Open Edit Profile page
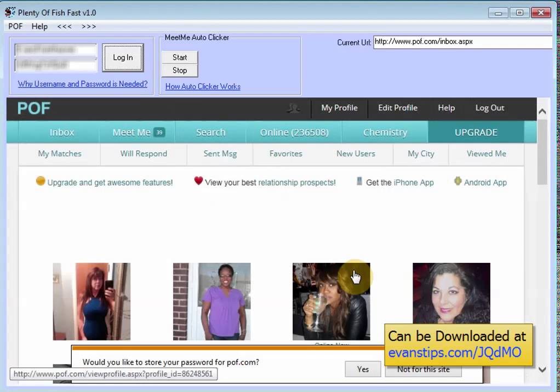560x392 pixels. coord(398,108)
